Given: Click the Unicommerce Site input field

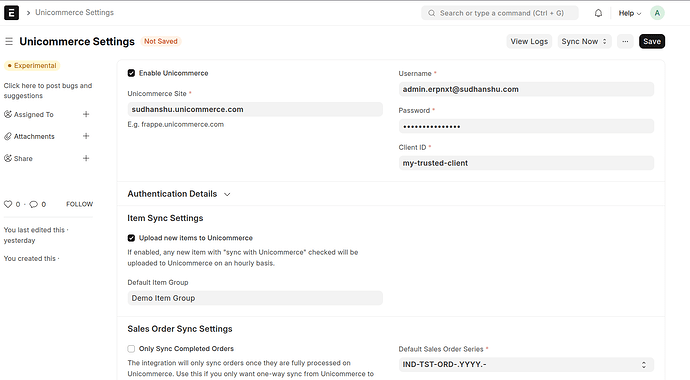Looking at the screenshot, I should 255,110.
